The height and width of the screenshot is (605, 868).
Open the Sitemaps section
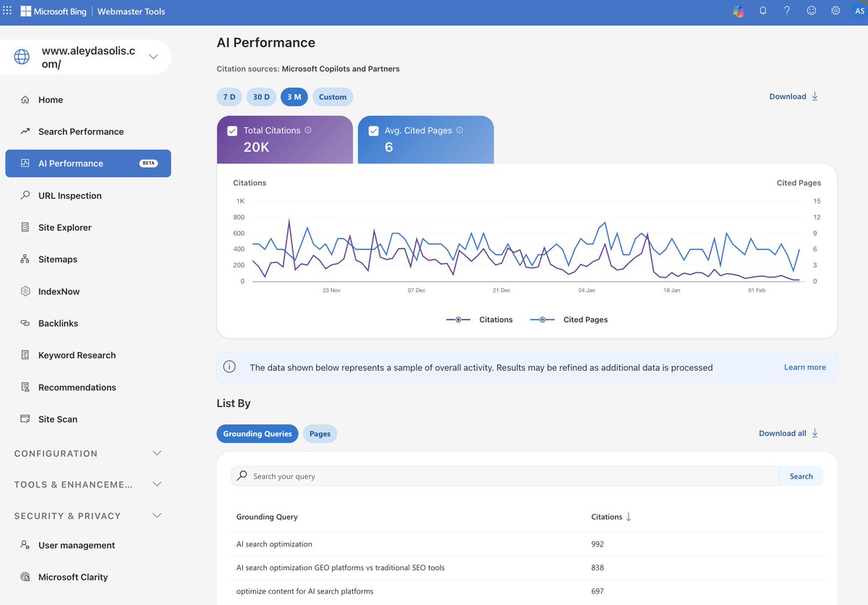click(x=57, y=259)
